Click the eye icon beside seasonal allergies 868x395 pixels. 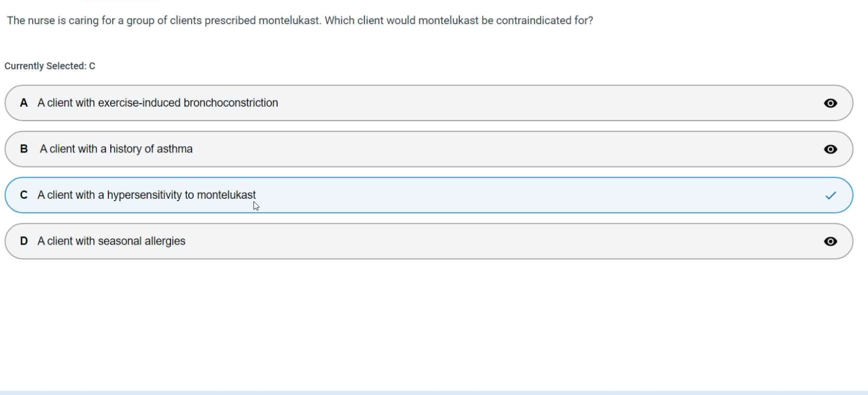click(x=830, y=241)
